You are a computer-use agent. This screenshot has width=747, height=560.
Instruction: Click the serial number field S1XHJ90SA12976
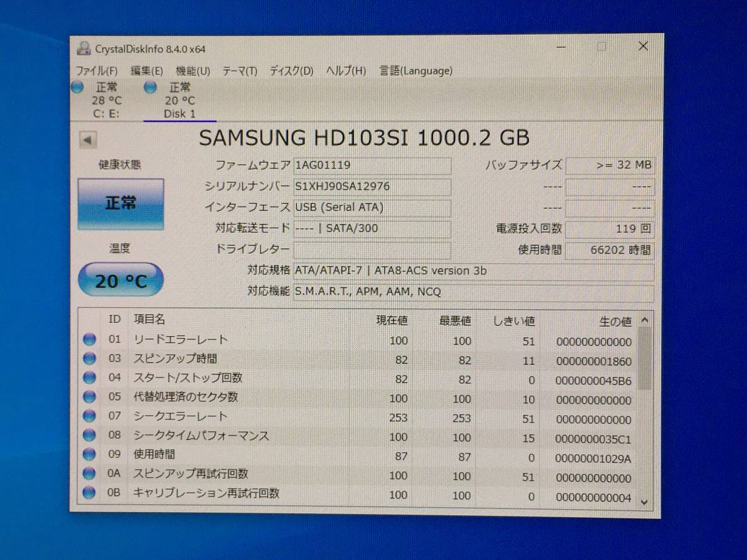[372, 187]
